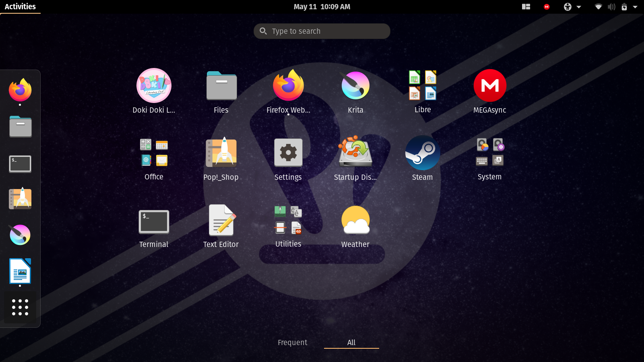
Task: Expand the Utilities app folder
Action: [x=288, y=225]
